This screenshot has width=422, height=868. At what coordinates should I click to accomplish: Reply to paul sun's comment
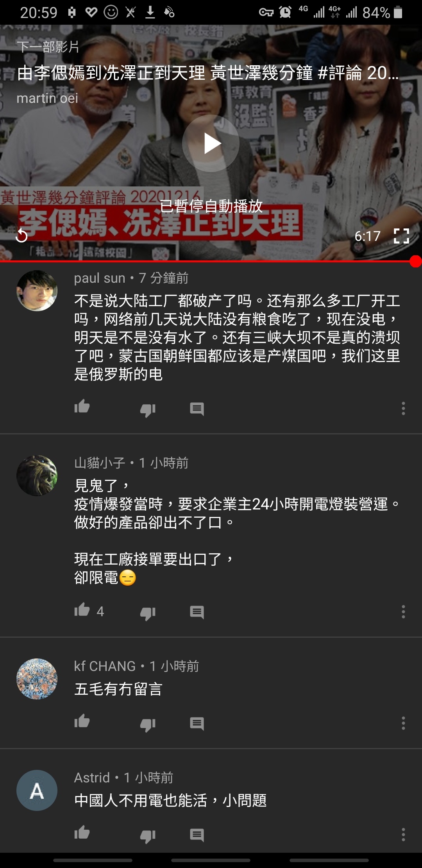197,409
